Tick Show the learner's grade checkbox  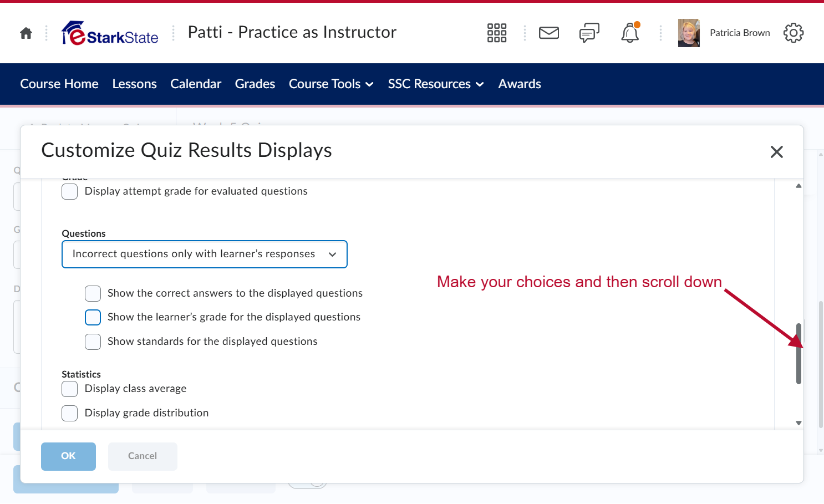(x=93, y=317)
